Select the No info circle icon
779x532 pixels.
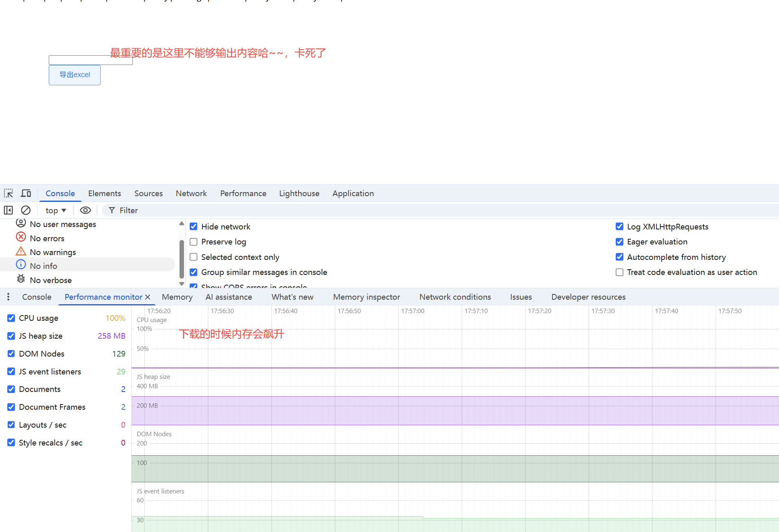(21, 265)
